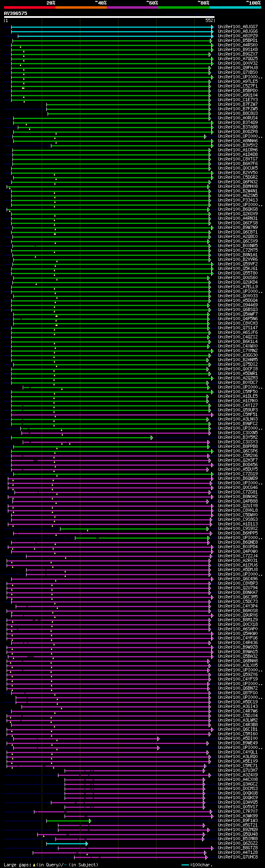This screenshot has height=868, width=265.
Task: Click the UniRef100_B3T4D9 label
Action: click(x=238, y=123)
